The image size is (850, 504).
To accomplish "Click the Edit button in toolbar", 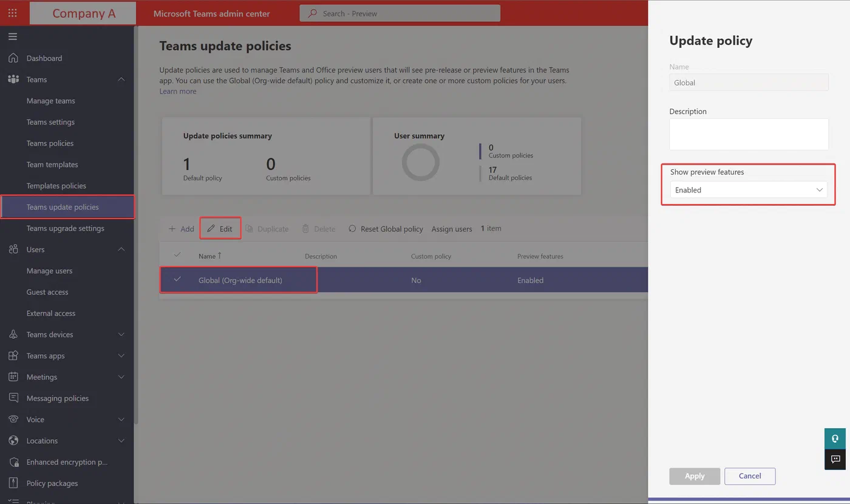I will coord(220,229).
